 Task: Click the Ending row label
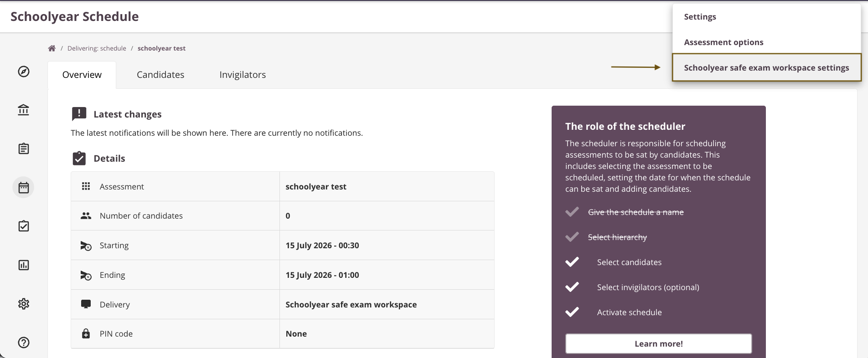coord(112,275)
